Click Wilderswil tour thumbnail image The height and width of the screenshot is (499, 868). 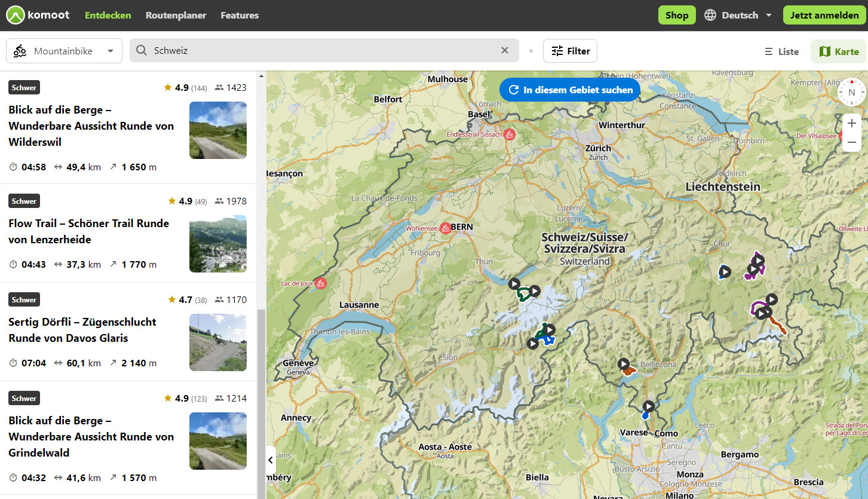tap(218, 130)
